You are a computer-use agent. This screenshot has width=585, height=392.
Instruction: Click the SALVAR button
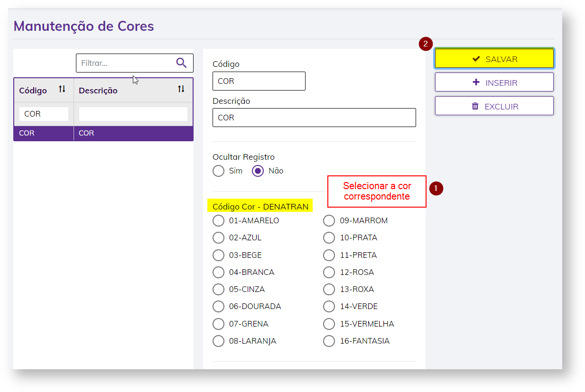494,59
